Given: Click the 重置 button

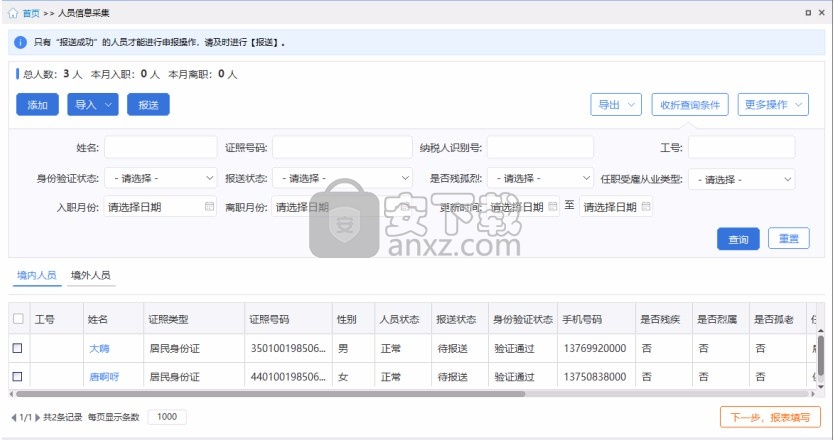Looking at the screenshot, I should pyautogui.click(x=789, y=238).
